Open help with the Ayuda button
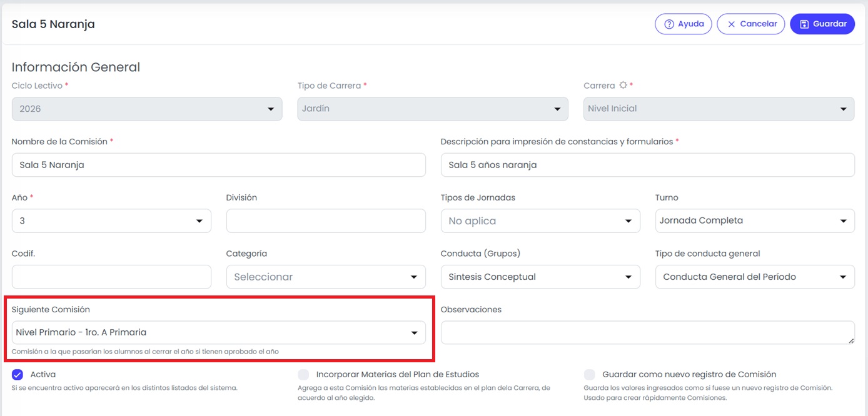868x416 pixels. pos(684,24)
